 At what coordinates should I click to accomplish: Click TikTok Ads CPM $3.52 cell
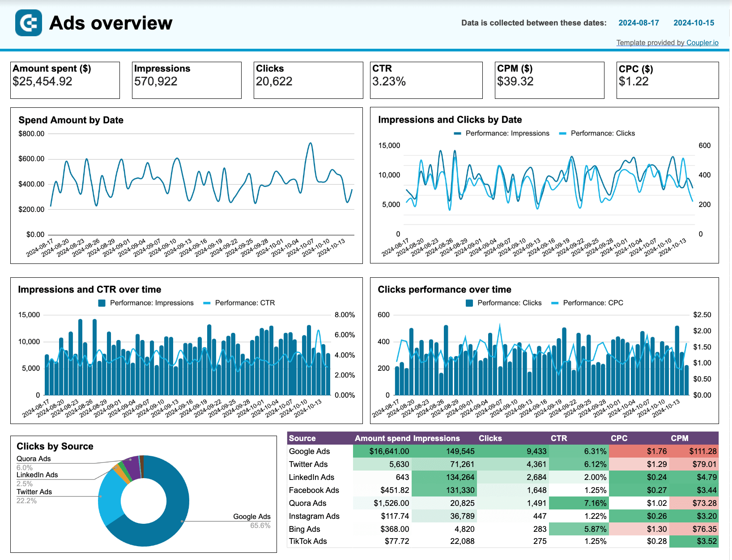[x=694, y=541]
